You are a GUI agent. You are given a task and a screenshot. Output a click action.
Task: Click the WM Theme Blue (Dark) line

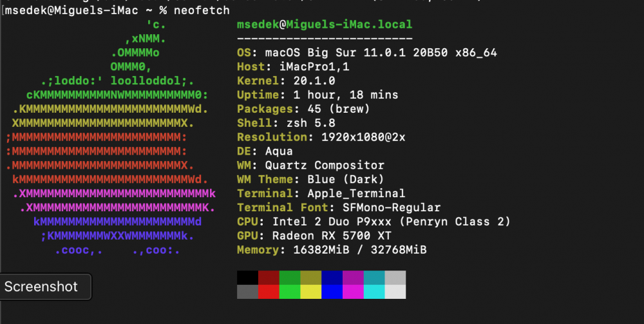coord(310,180)
